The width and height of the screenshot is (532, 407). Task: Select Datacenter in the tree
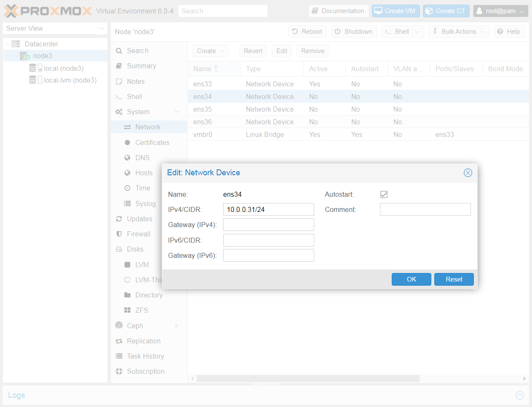(x=41, y=44)
